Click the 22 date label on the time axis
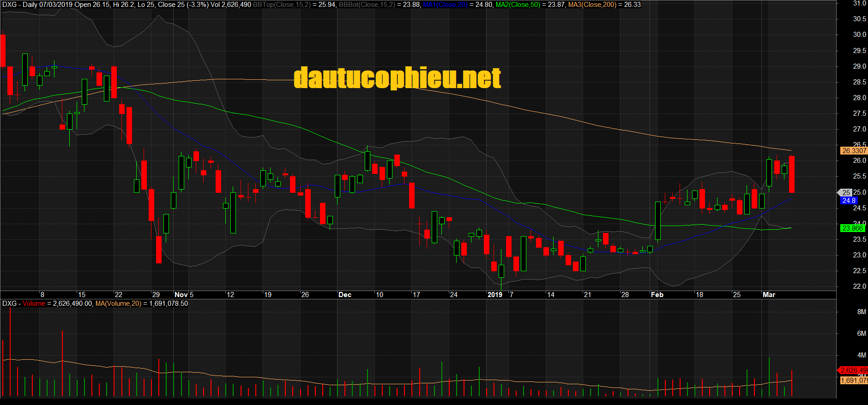 119,295
